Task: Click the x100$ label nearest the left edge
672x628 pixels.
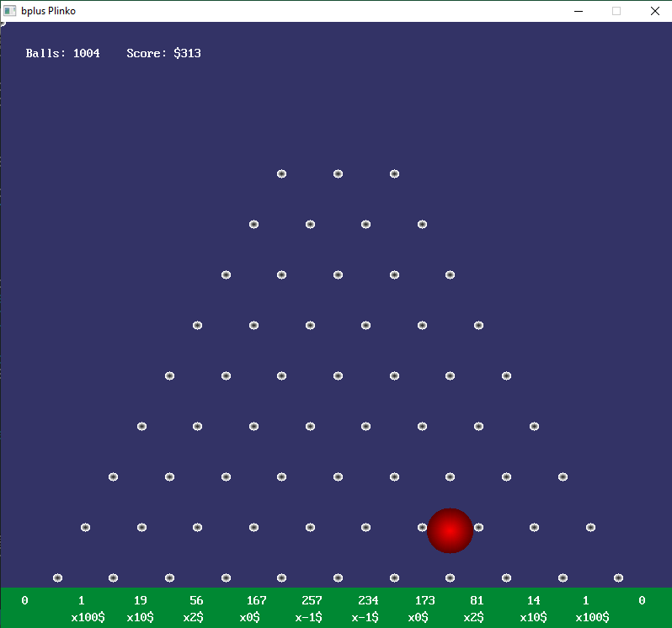Action: [x=88, y=617]
